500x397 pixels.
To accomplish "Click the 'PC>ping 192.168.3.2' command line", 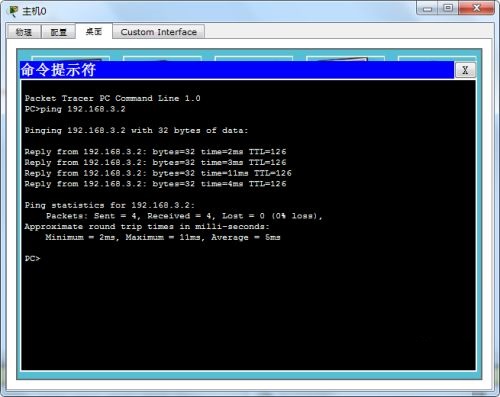I will click(75, 109).
